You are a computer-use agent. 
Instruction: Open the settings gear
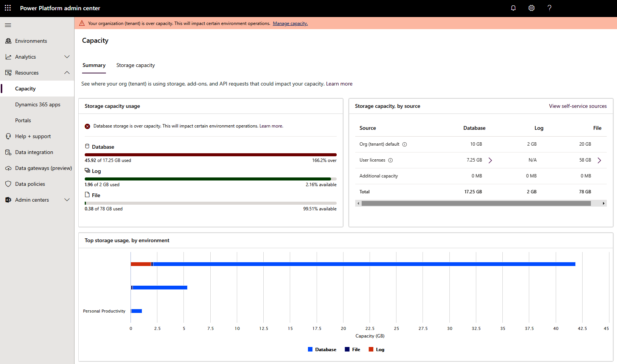(x=532, y=8)
